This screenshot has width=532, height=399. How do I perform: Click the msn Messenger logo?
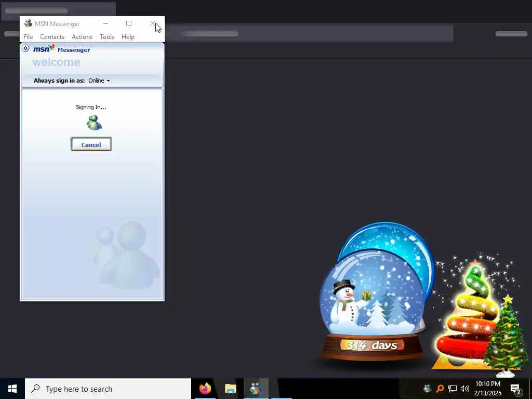pos(61,49)
